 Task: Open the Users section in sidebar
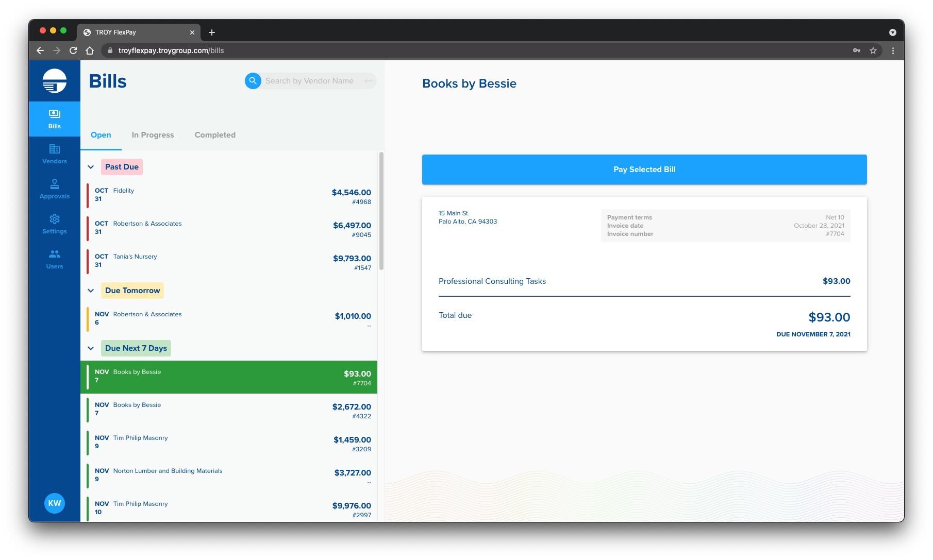click(x=55, y=259)
